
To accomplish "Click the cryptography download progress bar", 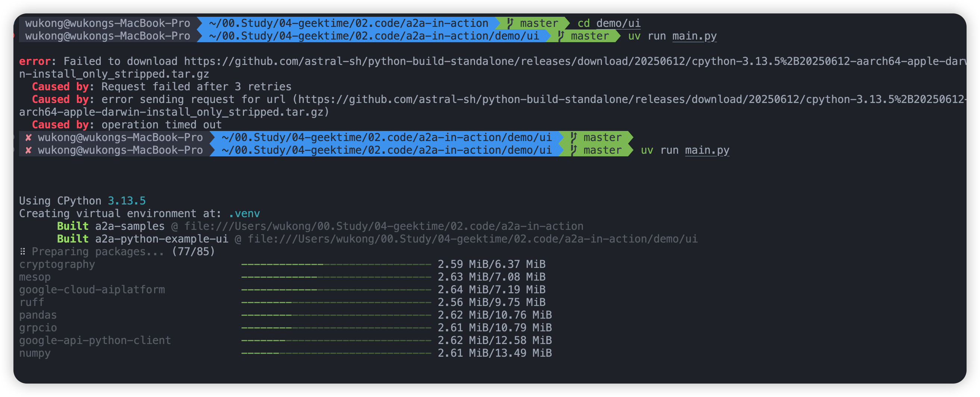I will coord(336,264).
